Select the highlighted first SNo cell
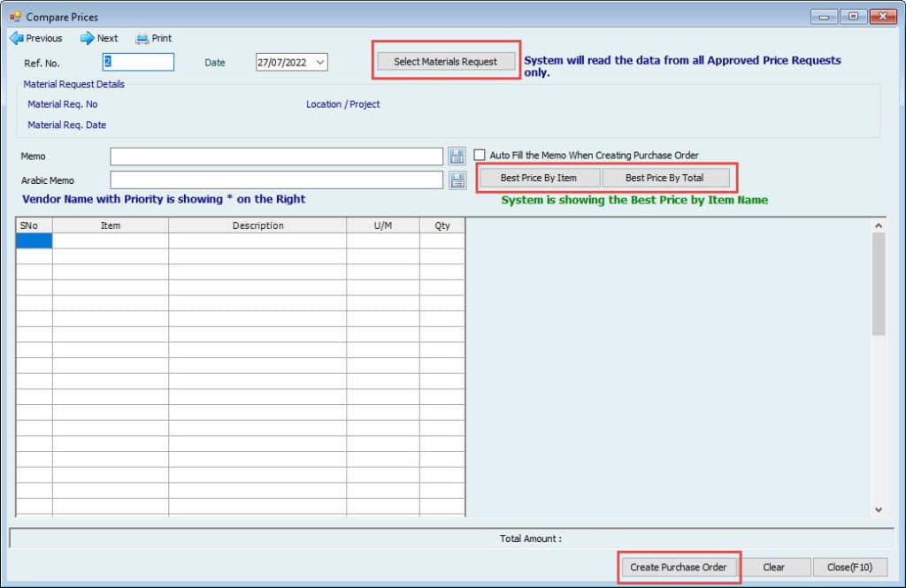The image size is (906, 588). [35, 241]
